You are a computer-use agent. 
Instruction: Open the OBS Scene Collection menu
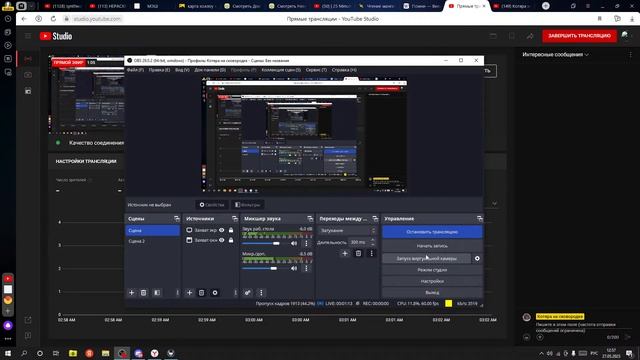[281, 70]
